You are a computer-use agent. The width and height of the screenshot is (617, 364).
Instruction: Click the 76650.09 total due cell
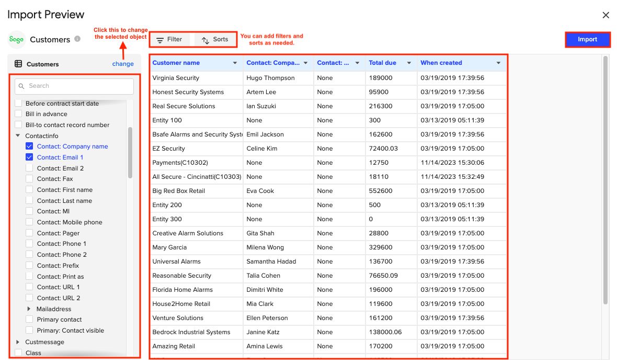(391, 276)
